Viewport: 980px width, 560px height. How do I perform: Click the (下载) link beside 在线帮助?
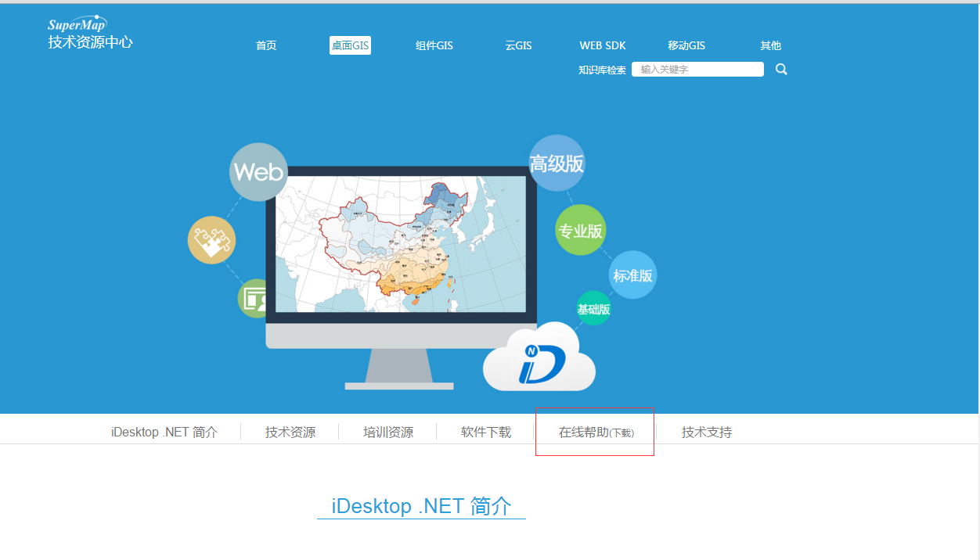tap(622, 433)
